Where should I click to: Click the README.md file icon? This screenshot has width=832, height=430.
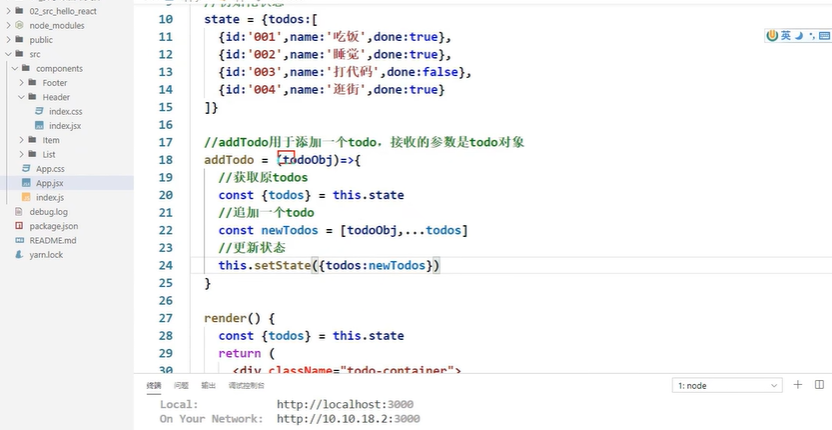click(19, 240)
